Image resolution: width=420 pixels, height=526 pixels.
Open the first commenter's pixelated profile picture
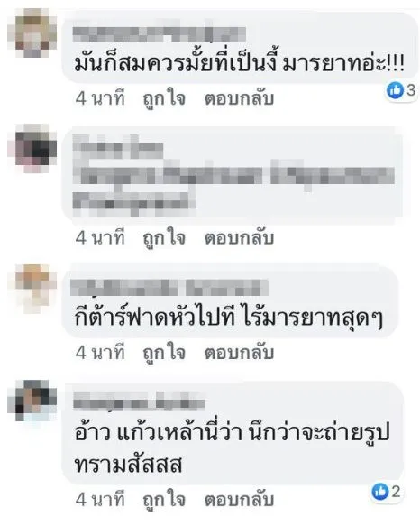(32, 33)
